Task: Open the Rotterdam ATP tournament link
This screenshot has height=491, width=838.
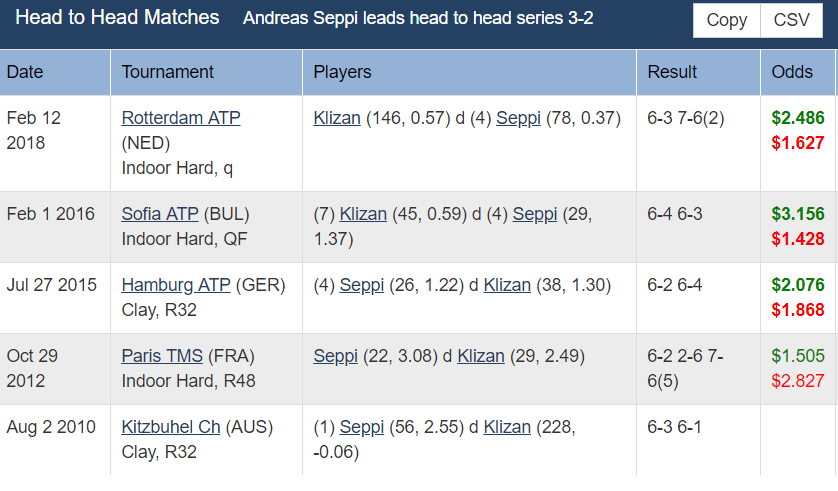Action: point(181,118)
